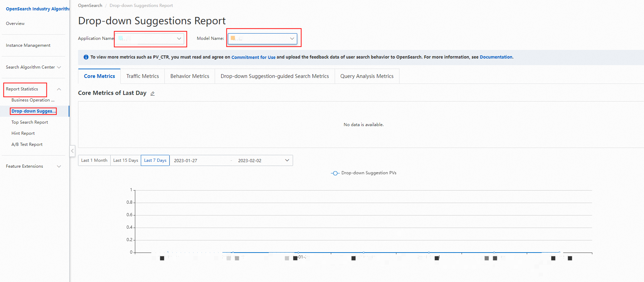The width and height of the screenshot is (644, 282).
Task: Collapse the Report Statistics section
Action: coord(59,89)
